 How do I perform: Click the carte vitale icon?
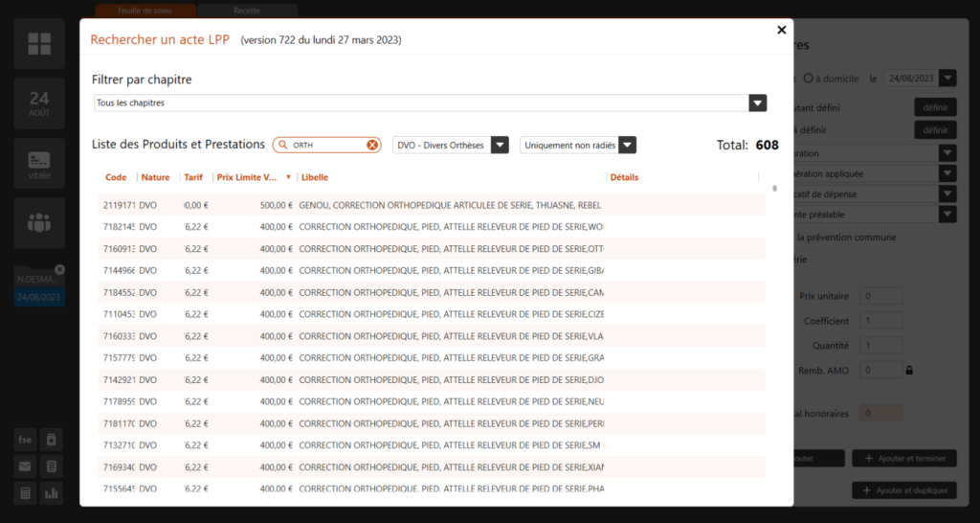coord(39,164)
